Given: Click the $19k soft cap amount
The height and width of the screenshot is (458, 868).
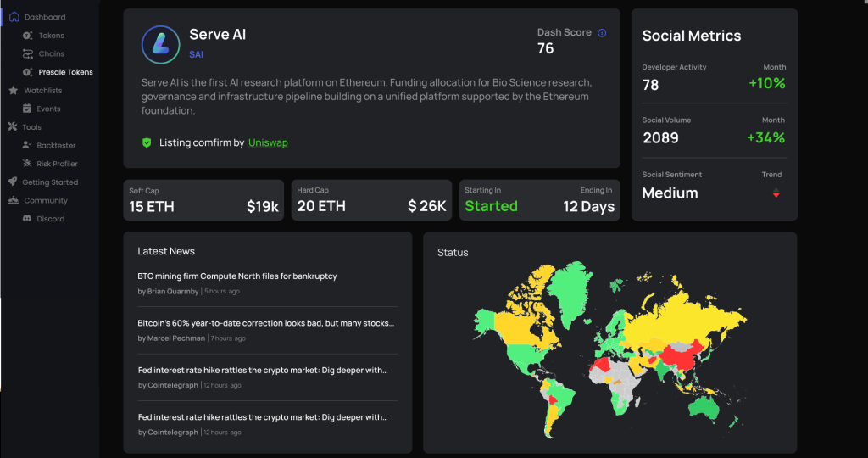Looking at the screenshot, I should pyautogui.click(x=263, y=207).
